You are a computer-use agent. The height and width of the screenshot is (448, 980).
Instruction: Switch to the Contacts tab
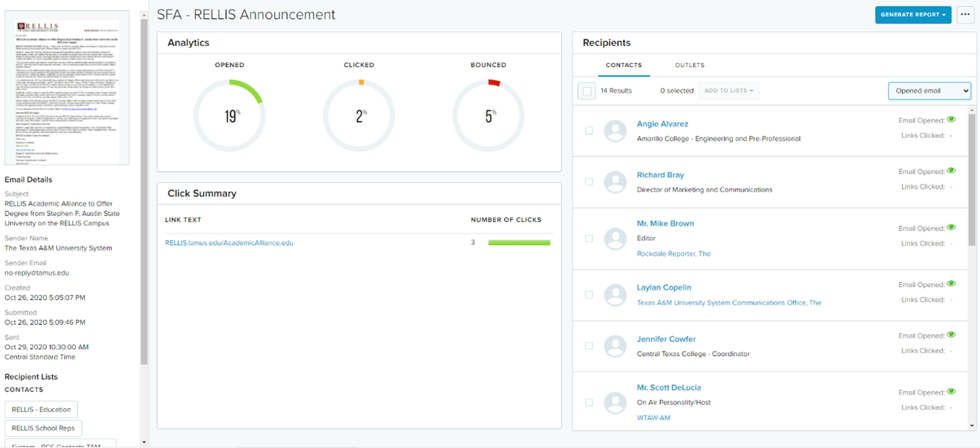click(x=624, y=65)
